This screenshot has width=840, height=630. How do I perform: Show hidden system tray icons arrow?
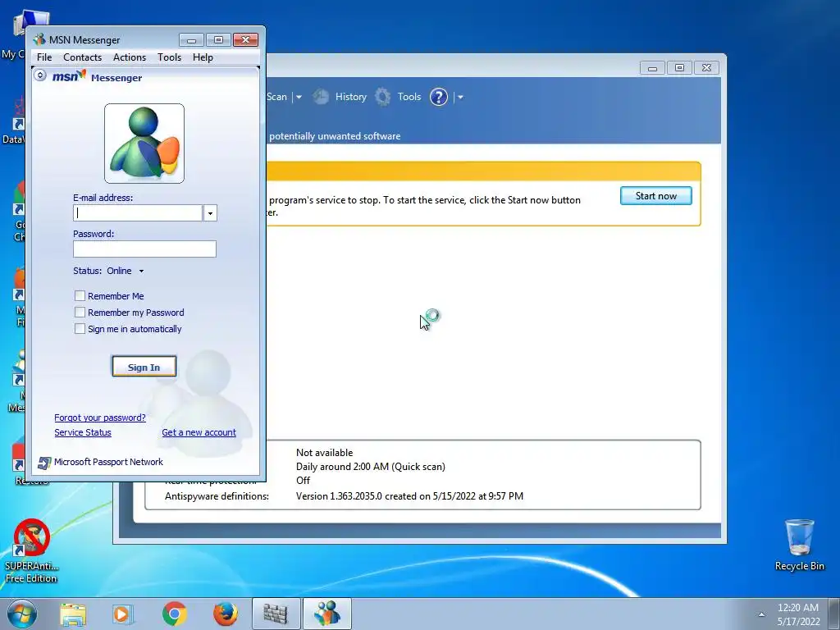761,614
